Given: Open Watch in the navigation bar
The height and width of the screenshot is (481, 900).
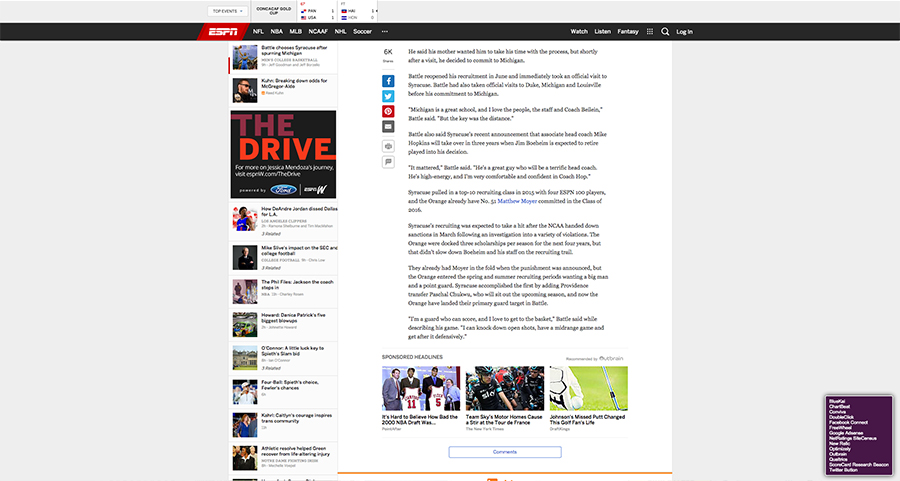Looking at the screenshot, I should coord(579,32).
